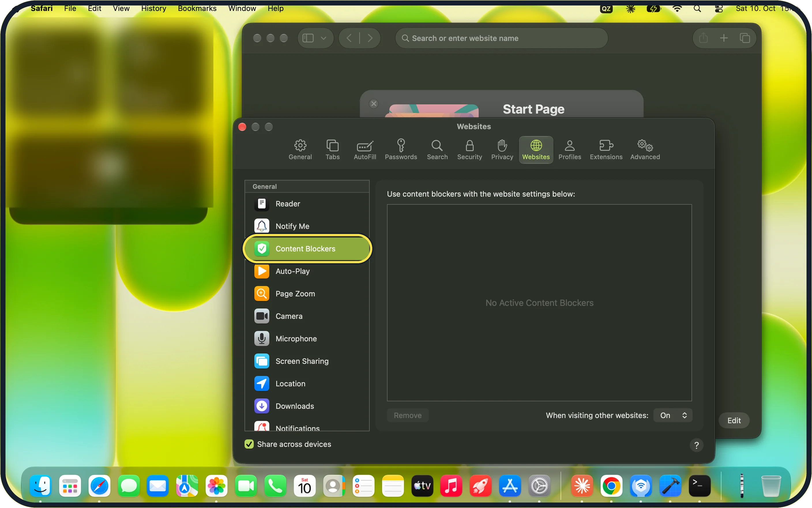Toggle the Safari sidebar button
812x508 pixels.
308,38
